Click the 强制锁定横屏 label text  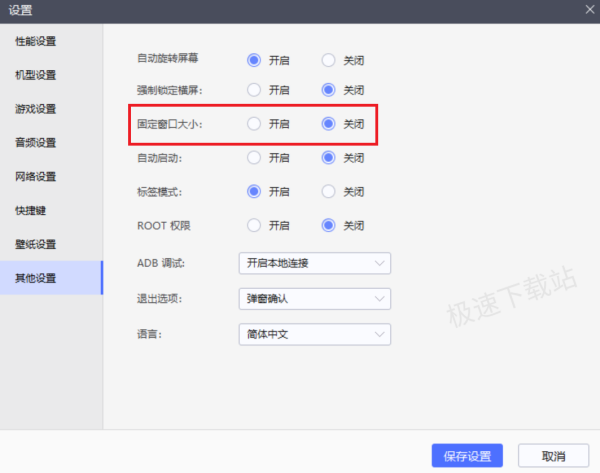click(170, 90)
